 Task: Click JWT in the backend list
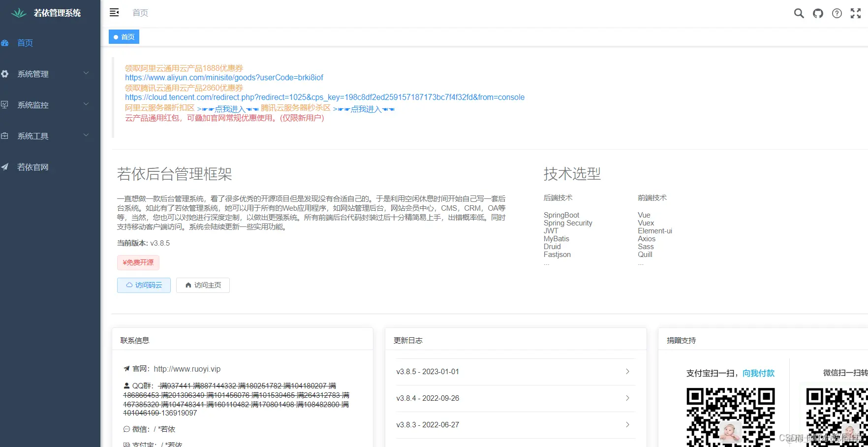click(551, 231)
